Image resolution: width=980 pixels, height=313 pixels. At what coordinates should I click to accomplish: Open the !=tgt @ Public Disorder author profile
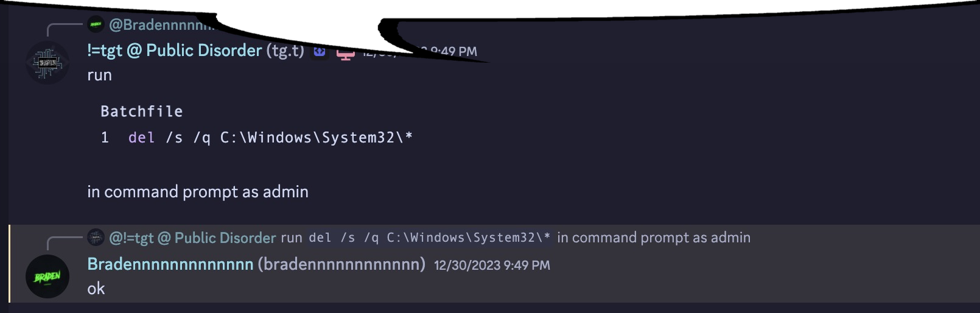pos(174,51)
